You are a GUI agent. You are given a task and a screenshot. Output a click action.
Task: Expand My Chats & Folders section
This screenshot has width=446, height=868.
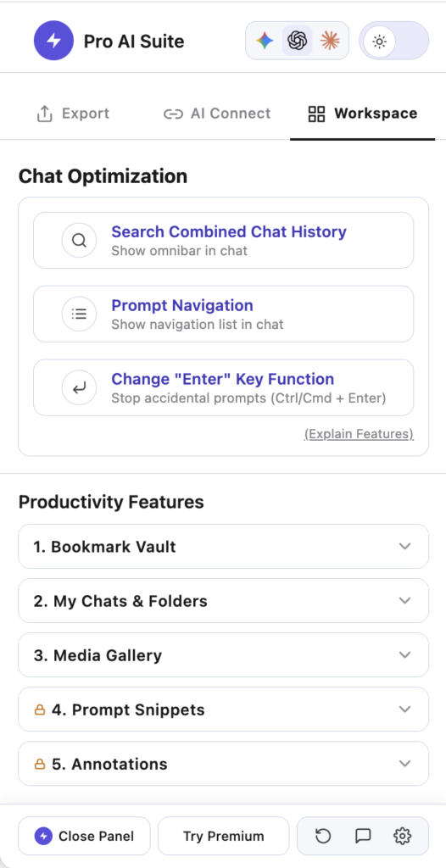[x=223, y=601]
